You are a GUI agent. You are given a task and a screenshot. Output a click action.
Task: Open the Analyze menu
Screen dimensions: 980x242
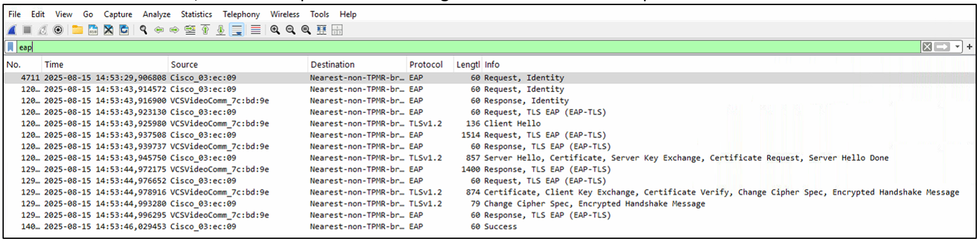click(x=157, y=14)
